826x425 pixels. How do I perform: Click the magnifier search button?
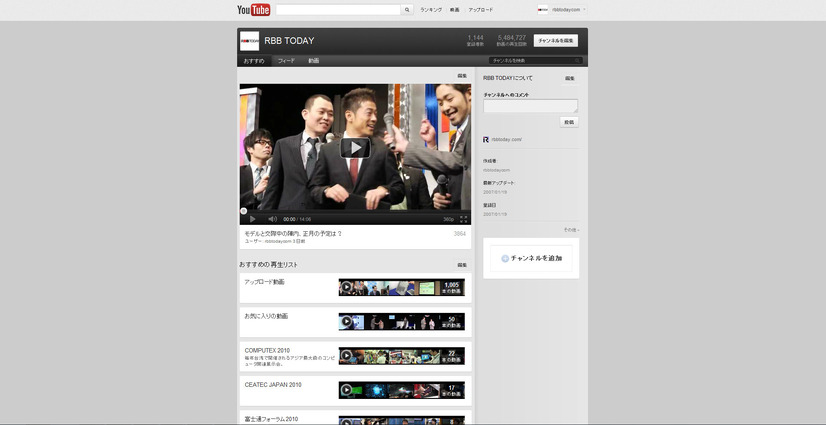pyautogui.click(x=407, y=9)
